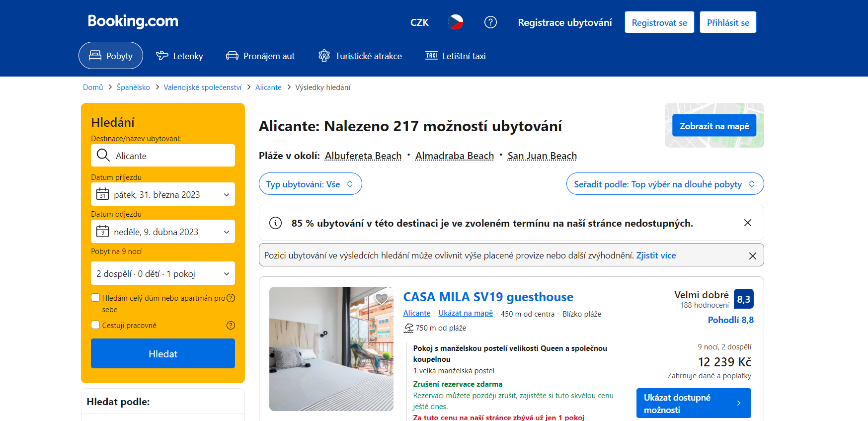Click the check-out calendar icon

(102, 231)
